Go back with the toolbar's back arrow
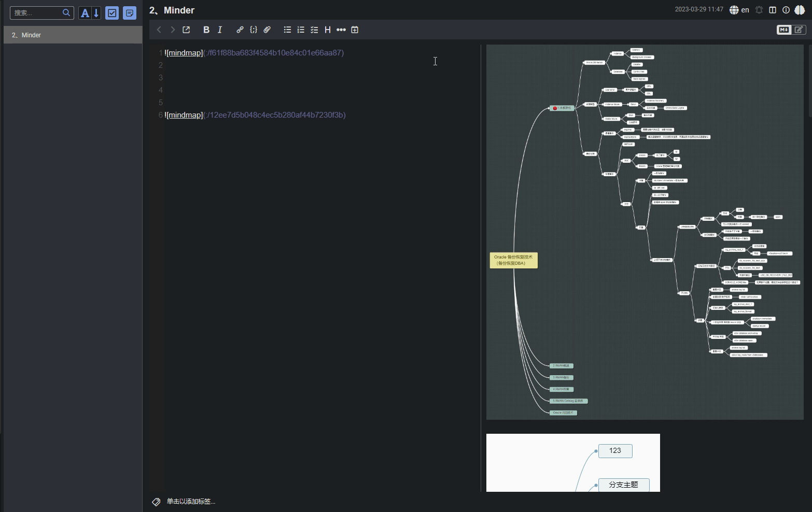The image size is (812, 512). coord(159,30)
